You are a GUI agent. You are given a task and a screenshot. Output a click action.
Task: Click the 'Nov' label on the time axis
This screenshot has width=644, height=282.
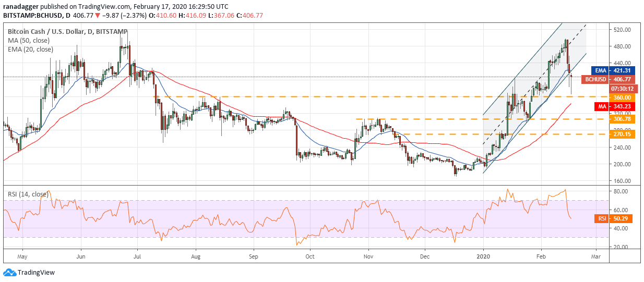[x=368, y=257]
